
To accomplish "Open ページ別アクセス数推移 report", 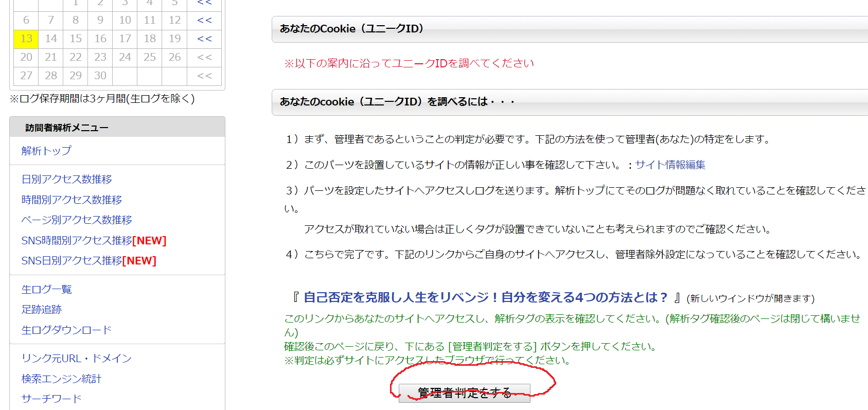I will point(77,220).
